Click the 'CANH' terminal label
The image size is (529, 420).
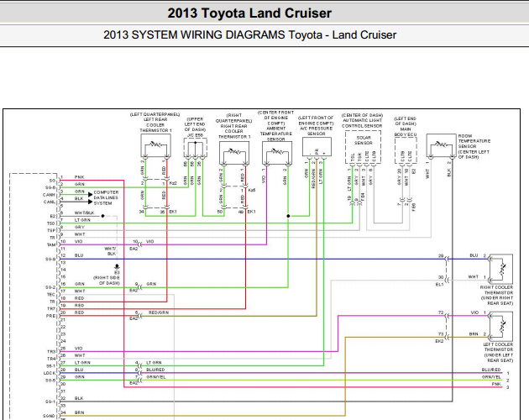point(49,195)
